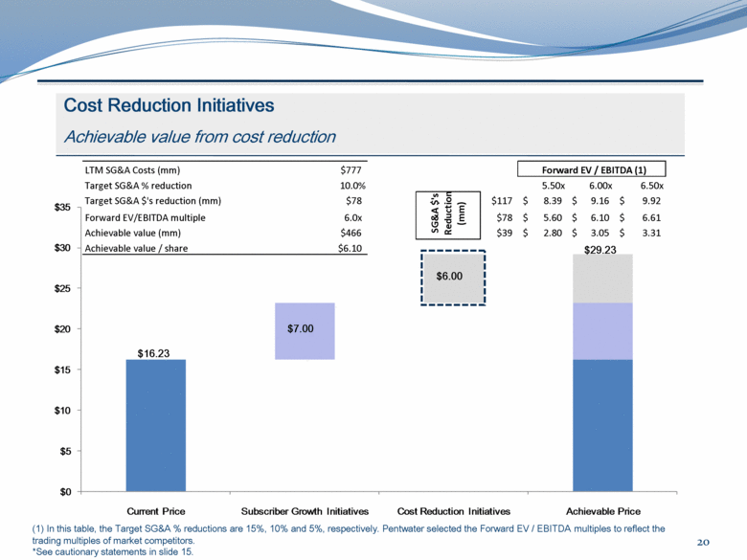Click the Forward EV / EBITDA (1) header
This screenshot has height=560, width=747.
click(x=595, y=169)
